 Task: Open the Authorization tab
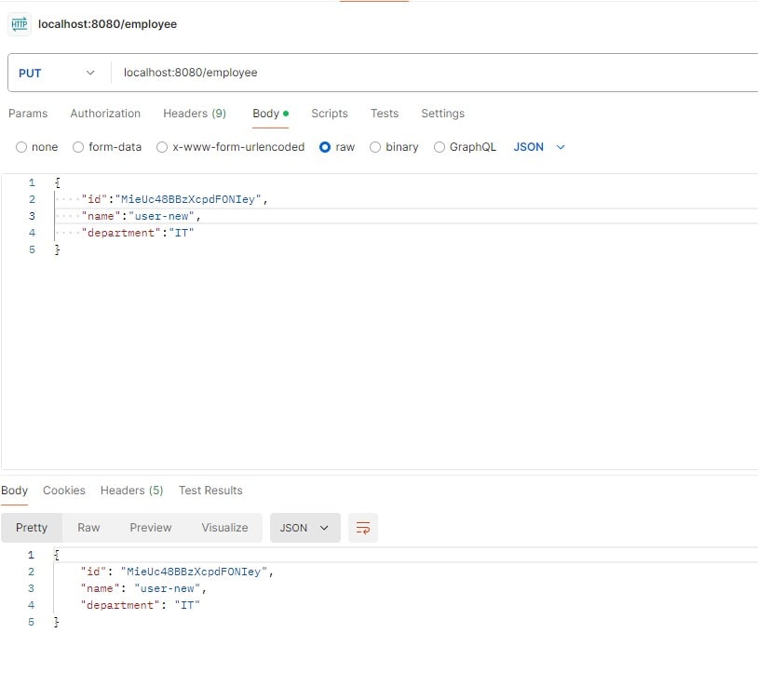105,114
